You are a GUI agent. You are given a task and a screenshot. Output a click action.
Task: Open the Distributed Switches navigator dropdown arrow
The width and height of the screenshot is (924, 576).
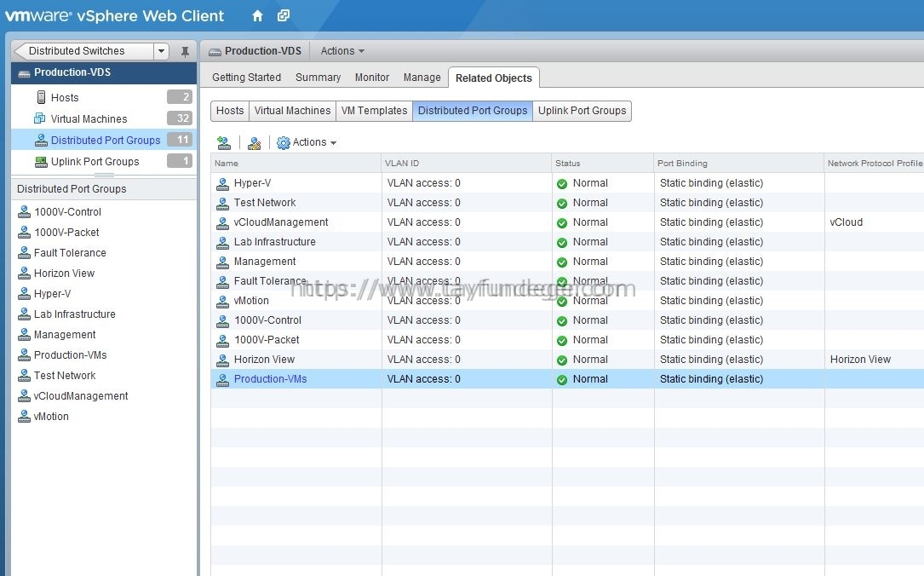(x=162, y=51)
